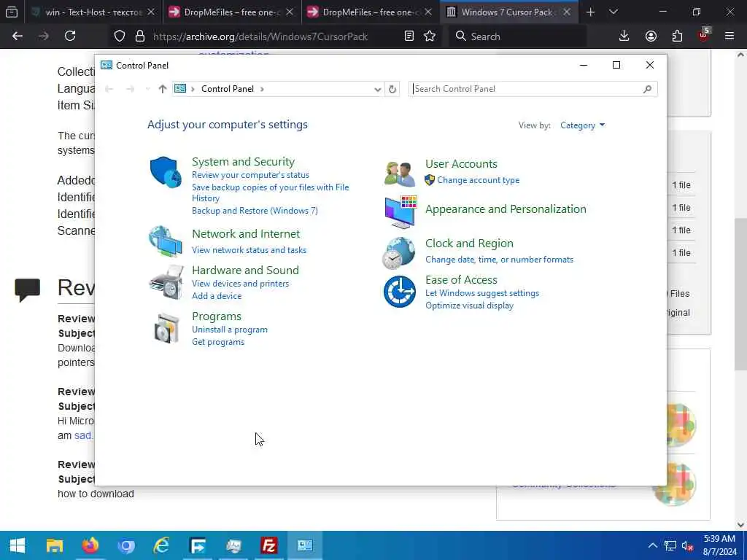
Task: Open Uninstall a program
Action: point(230,330)
